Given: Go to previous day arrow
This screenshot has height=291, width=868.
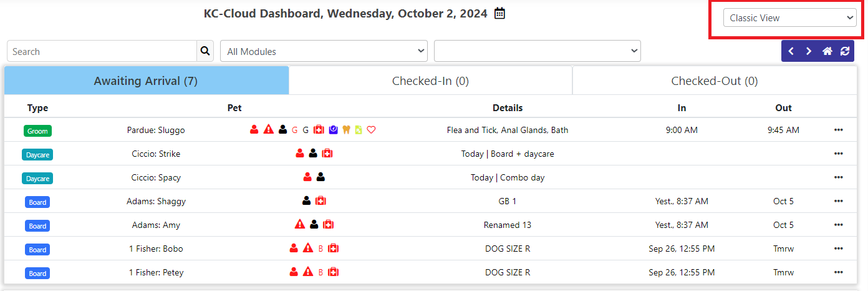Looking at the screenshot, I should click(x=791, y=51).
